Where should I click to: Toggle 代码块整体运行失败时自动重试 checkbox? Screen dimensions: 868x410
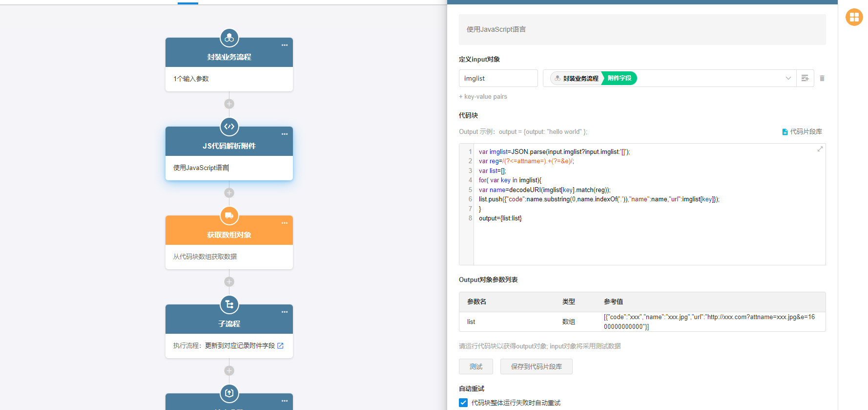(x=463, y=403)
